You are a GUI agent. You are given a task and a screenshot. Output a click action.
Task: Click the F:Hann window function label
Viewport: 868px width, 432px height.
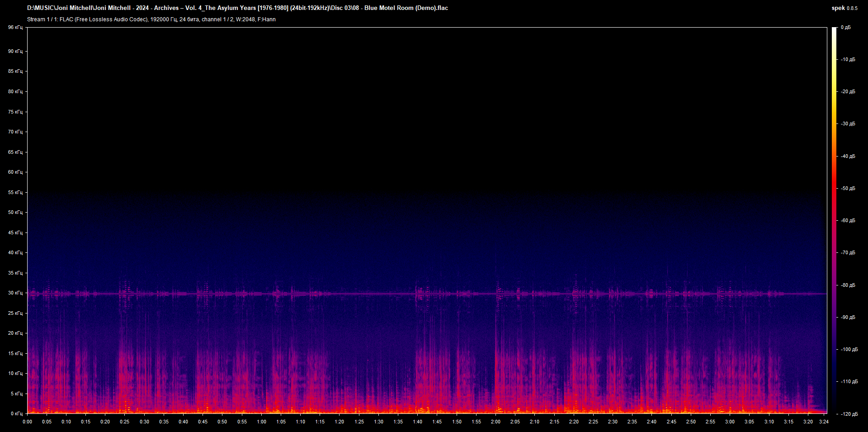(267, 19)
